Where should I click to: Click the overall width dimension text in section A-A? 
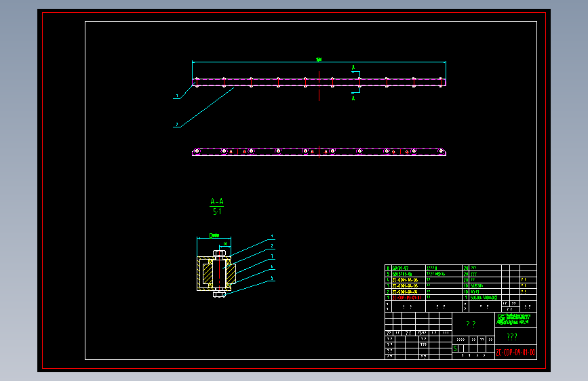pos(214,235)
